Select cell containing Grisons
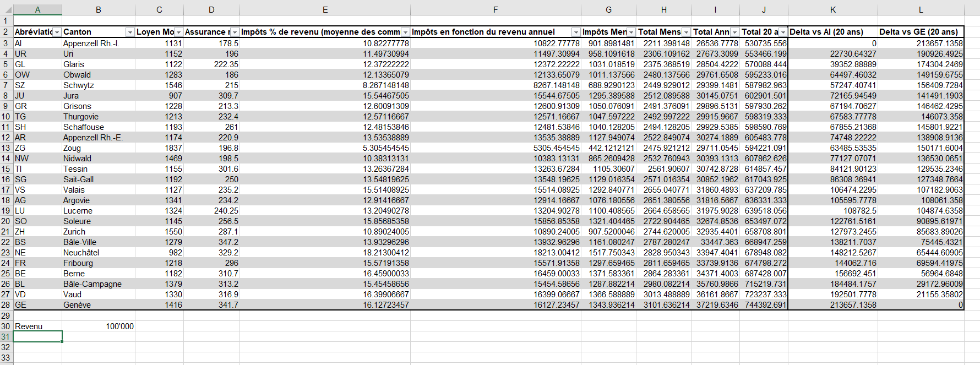The width and height of the screenshot is (980, 365). point(98,106)
